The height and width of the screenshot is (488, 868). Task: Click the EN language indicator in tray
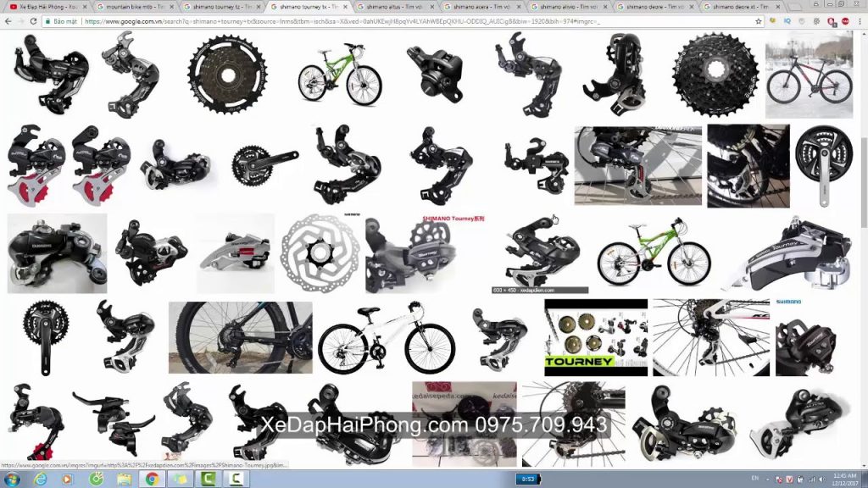tap(755, 478)
